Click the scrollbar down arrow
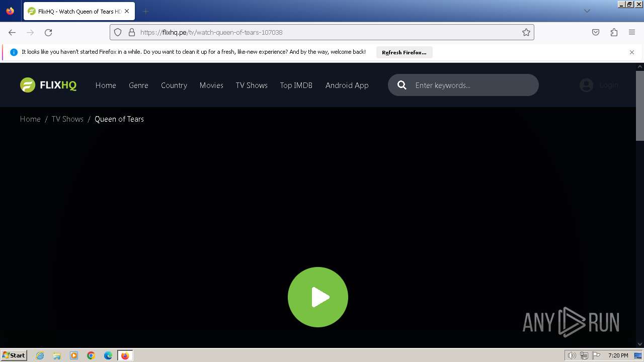 tap(640, 344)
